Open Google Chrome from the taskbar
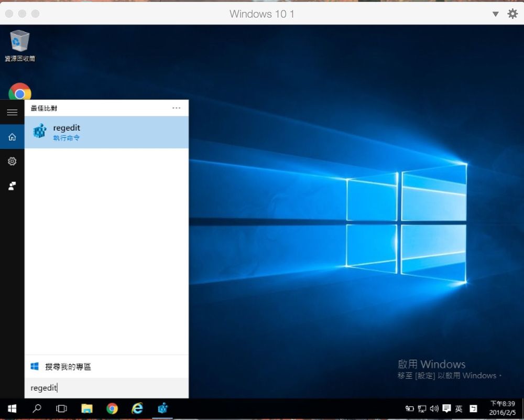524x420 pixels. (x=112, y=408)
